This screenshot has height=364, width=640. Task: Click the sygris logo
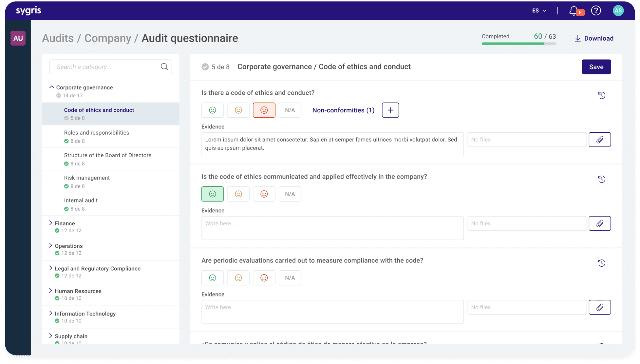[x=28, y=11]
